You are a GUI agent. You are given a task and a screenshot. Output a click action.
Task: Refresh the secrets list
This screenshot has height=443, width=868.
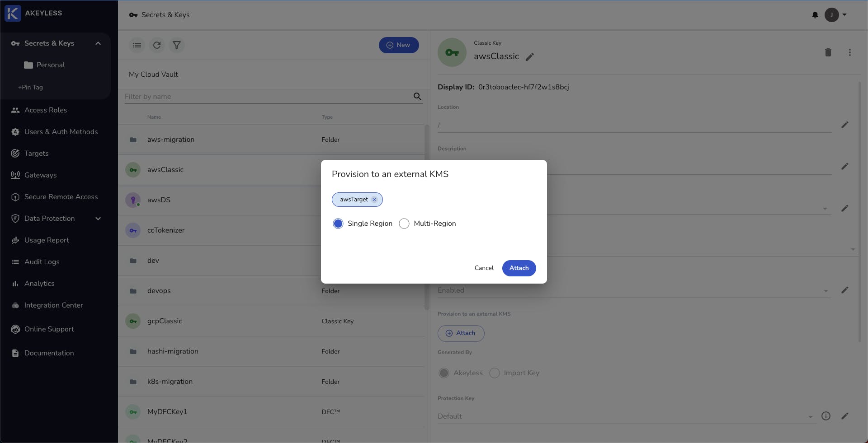coord(156,45)
